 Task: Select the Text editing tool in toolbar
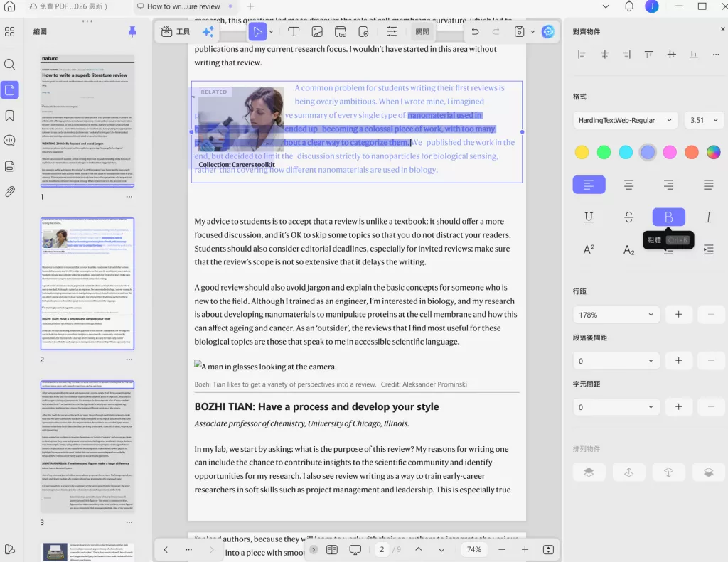[x=293, y=32]
